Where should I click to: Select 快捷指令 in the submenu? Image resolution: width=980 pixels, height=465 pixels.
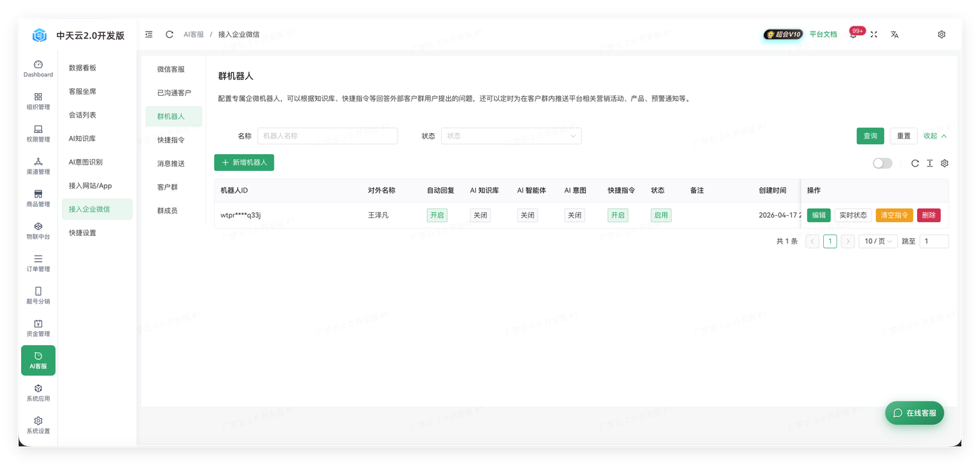171,140
